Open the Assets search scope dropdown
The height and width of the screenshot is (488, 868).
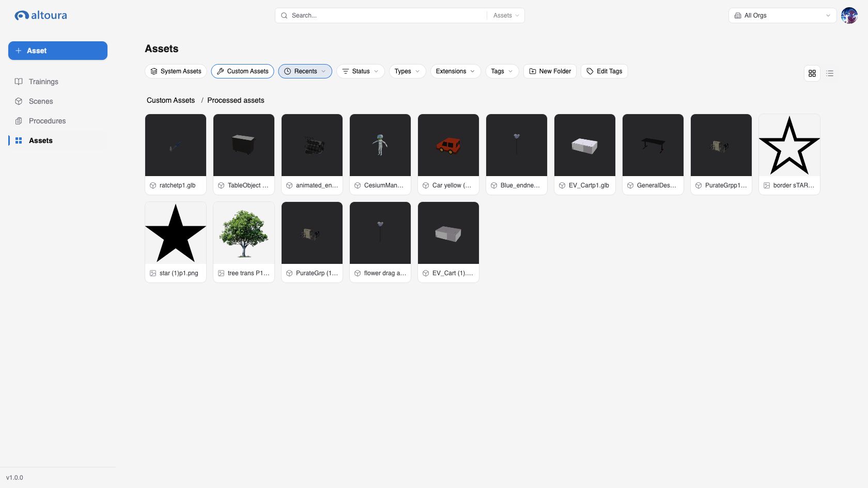point(506,15)
